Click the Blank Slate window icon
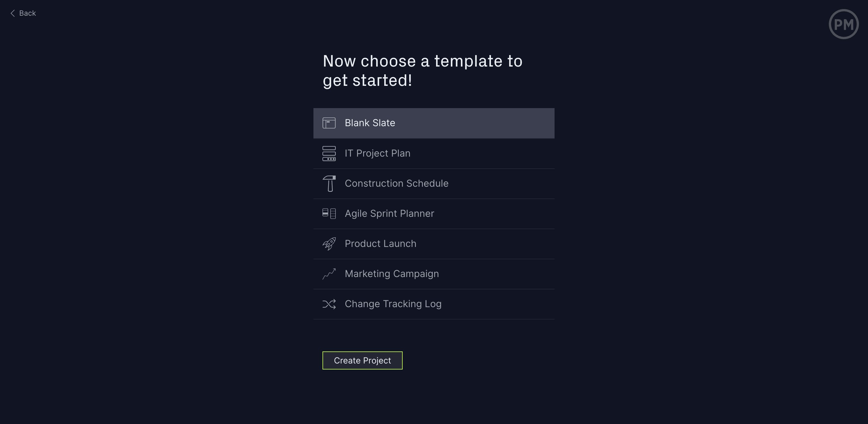868x424 pixels. tap(329, 123)
